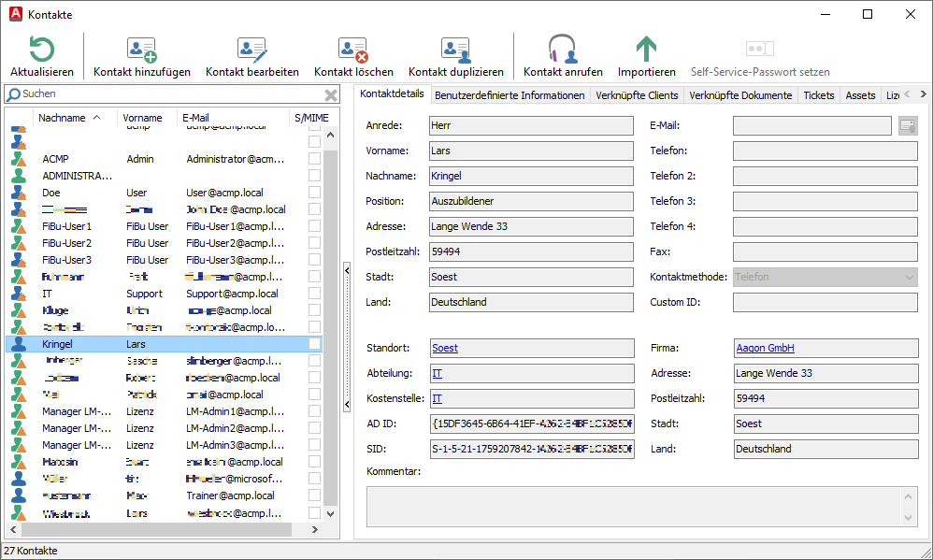The height and width of the screenshot is (560, 933).
Task: Toggle S/MIME checkbox for IT Support row
Action: pyautogui.click(x=314, y=294)
